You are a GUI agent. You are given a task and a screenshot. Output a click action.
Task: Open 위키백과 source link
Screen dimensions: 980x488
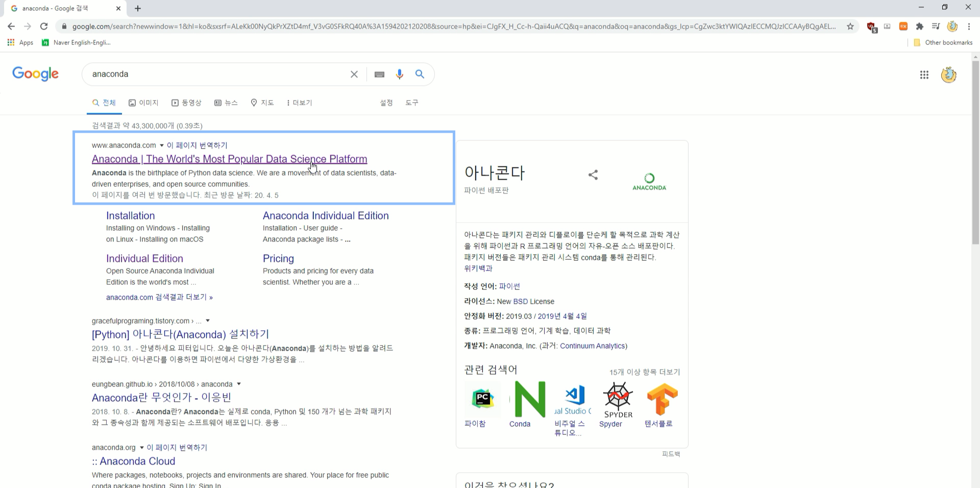[x=478, y=268]
